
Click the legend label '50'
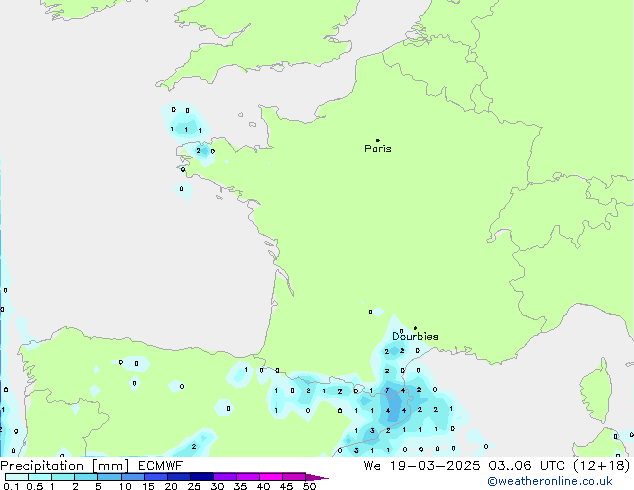[x=309, y=486]
